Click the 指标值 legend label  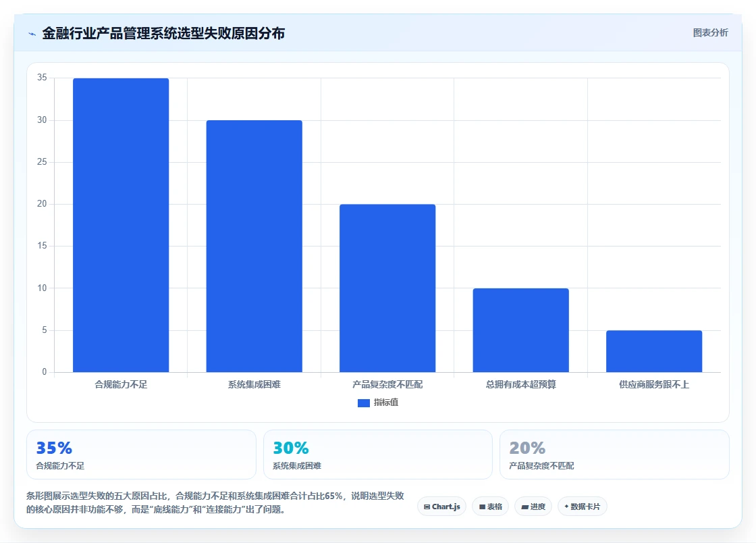point(385,403)
